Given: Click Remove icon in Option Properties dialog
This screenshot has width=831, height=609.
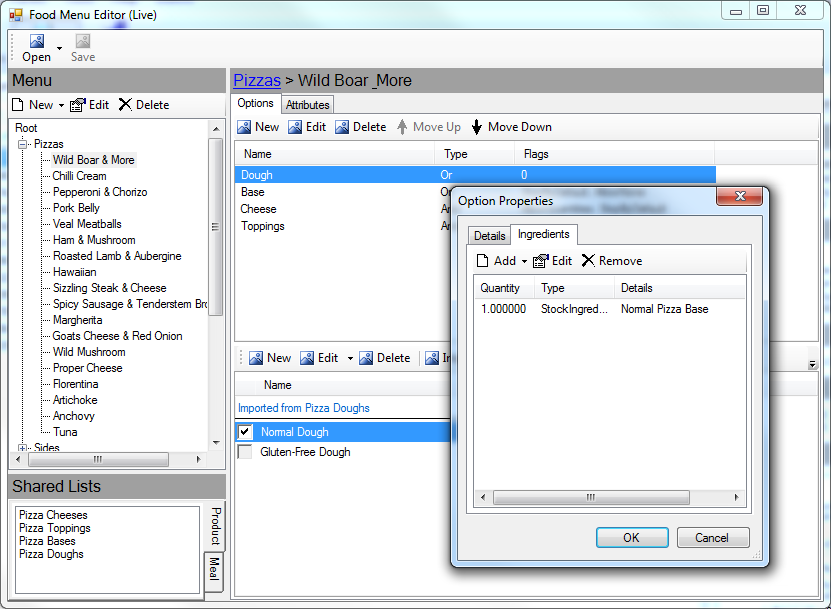Looking at the screenshot, I should click(x=588, y=261).
